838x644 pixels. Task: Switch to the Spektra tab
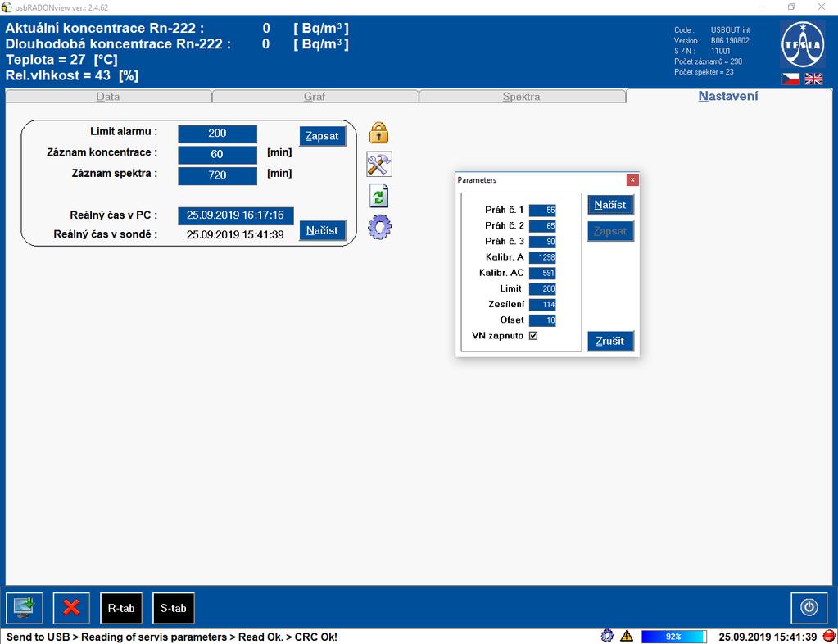(521, 97)
